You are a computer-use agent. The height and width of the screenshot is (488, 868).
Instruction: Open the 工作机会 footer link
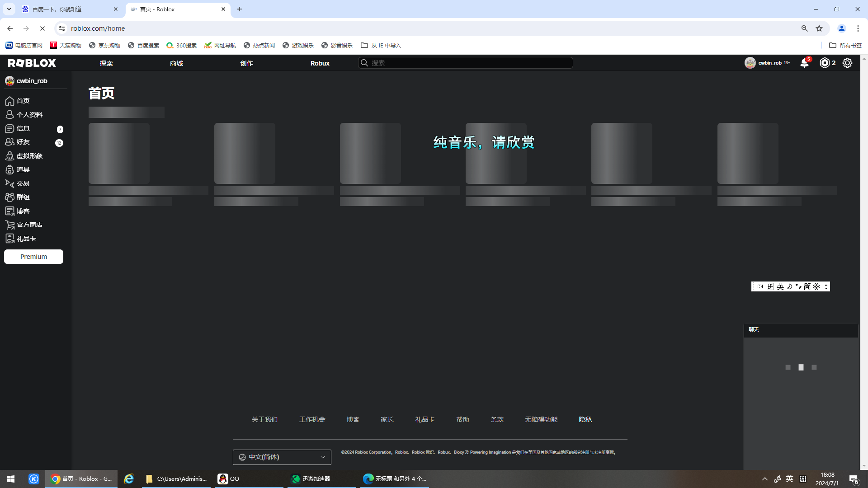tap(312, 419)
